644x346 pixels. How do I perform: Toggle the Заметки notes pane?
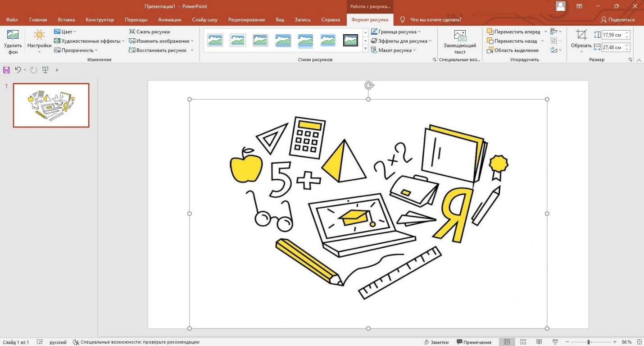(x=436, y=342)
